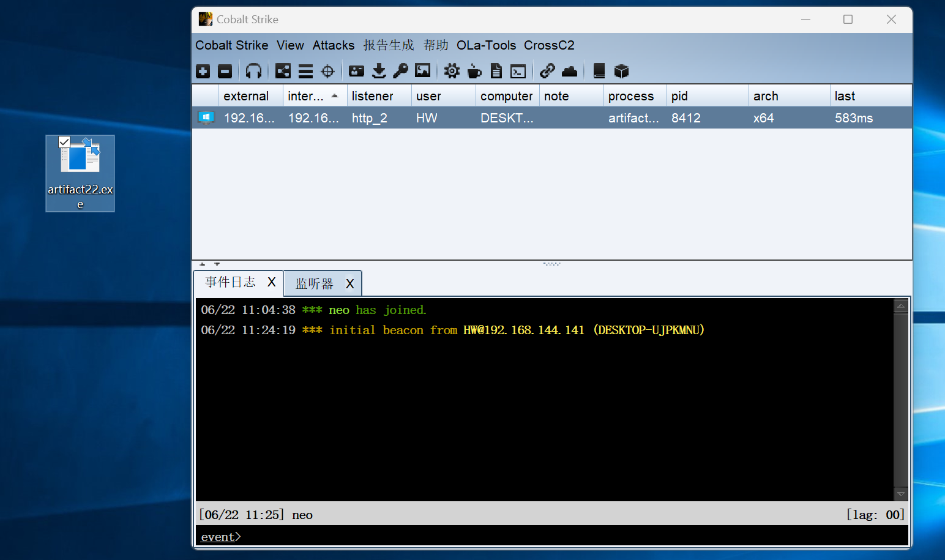Click the gear icon in the toolbar
This screenshot has height=560, width=945.
(x=452, y=72)
